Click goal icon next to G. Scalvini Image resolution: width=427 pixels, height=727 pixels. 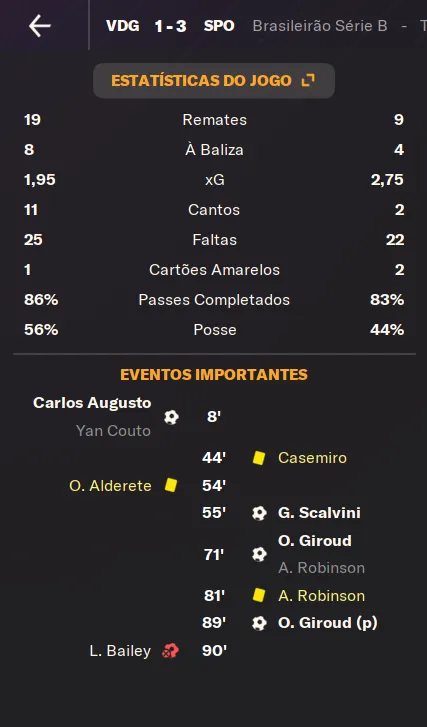[259, 513]
